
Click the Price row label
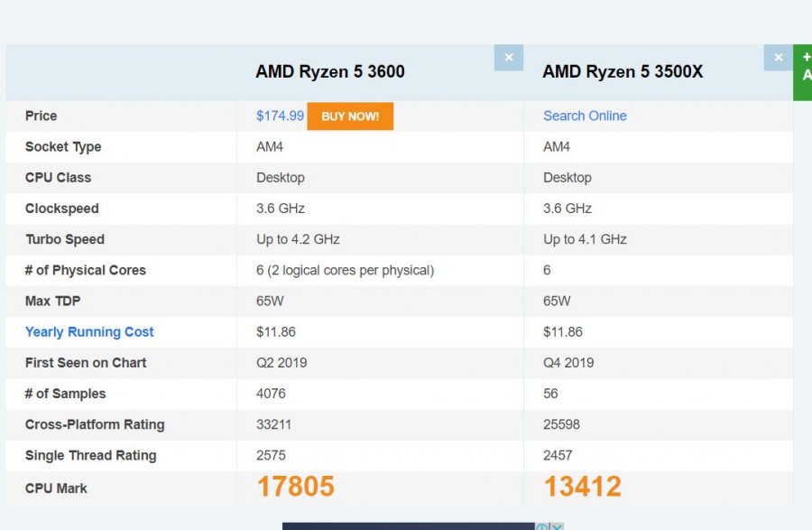pos(41,116)
